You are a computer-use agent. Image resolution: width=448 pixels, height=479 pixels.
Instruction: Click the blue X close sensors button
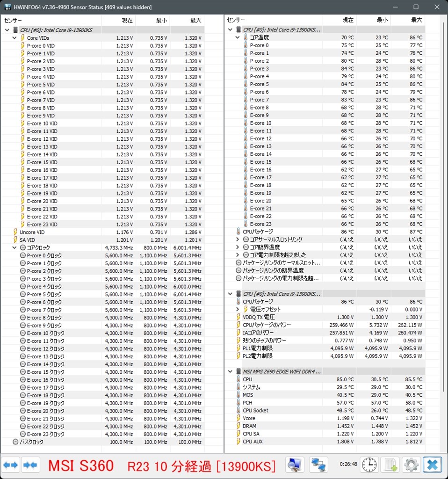[x=433, y=465]
